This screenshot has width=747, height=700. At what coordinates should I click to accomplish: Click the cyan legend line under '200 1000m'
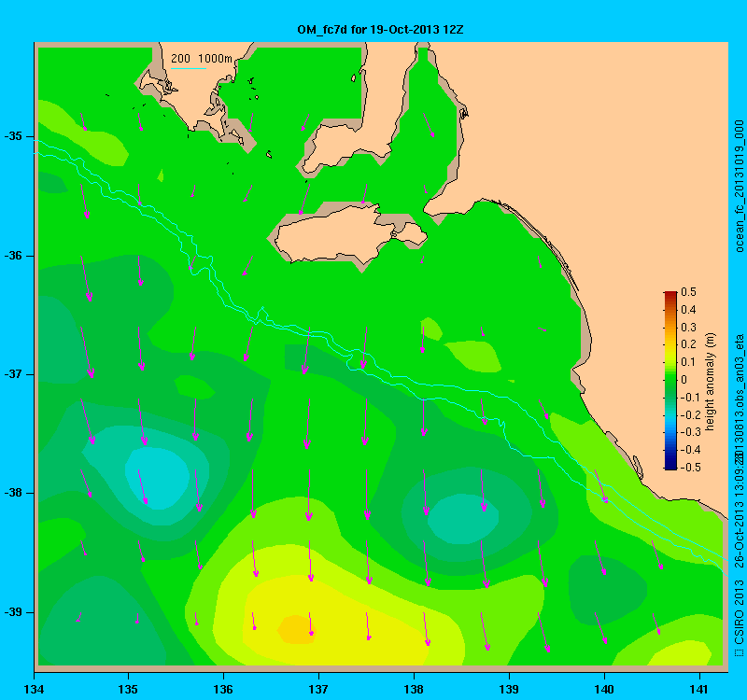[x=189, y=68]
